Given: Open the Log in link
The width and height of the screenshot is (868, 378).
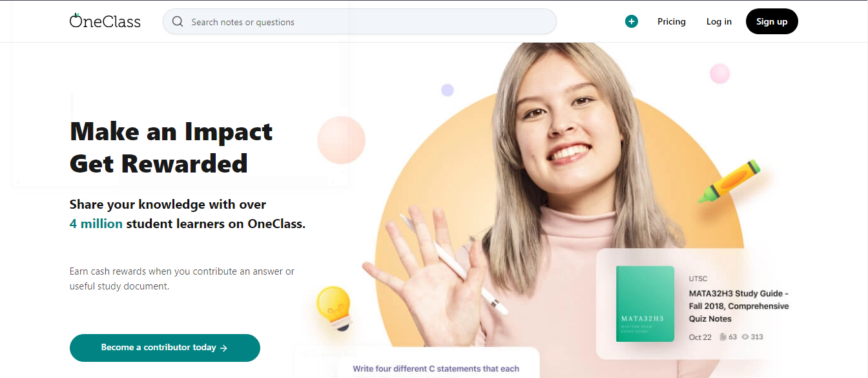Looking at the screenshot, I should [719, 21].
